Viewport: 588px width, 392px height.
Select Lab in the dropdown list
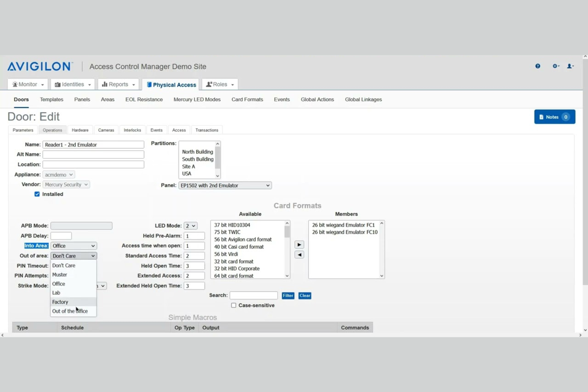[73, 293]
